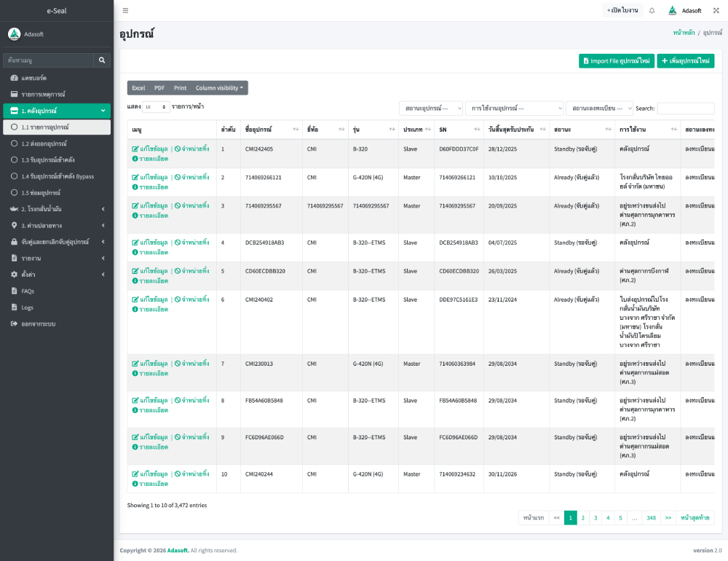Export the table using Excel button
Viewport: 728px width, 561px height.
tap(138, 88)
